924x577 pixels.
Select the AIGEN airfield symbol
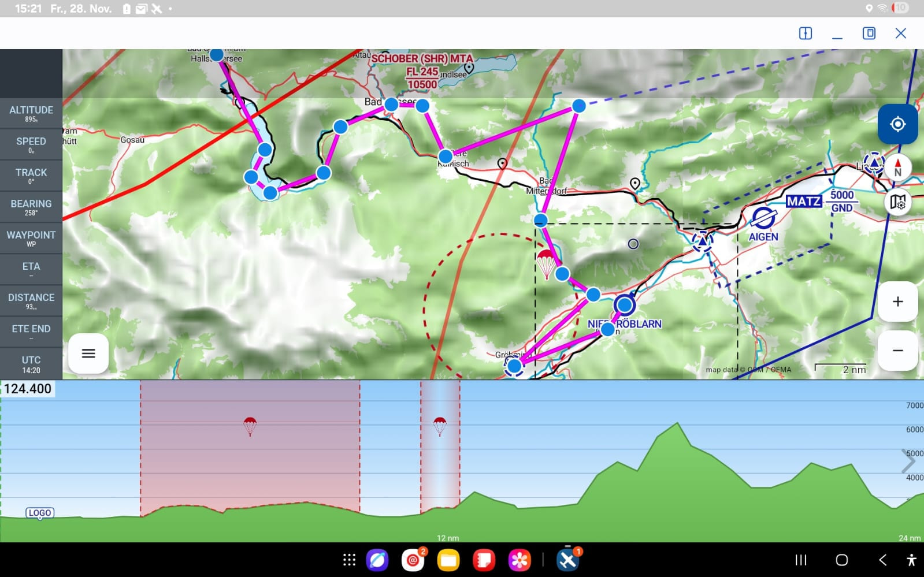point(763,218)
